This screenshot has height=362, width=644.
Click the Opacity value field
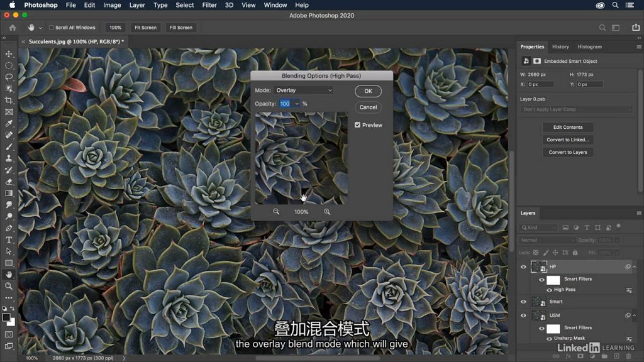point(285,104)
